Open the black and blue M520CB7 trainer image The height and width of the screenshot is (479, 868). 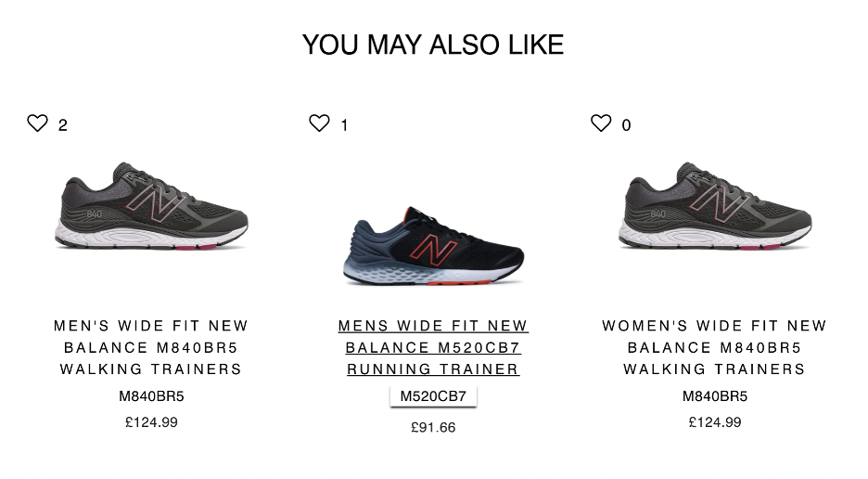point(433,246)
